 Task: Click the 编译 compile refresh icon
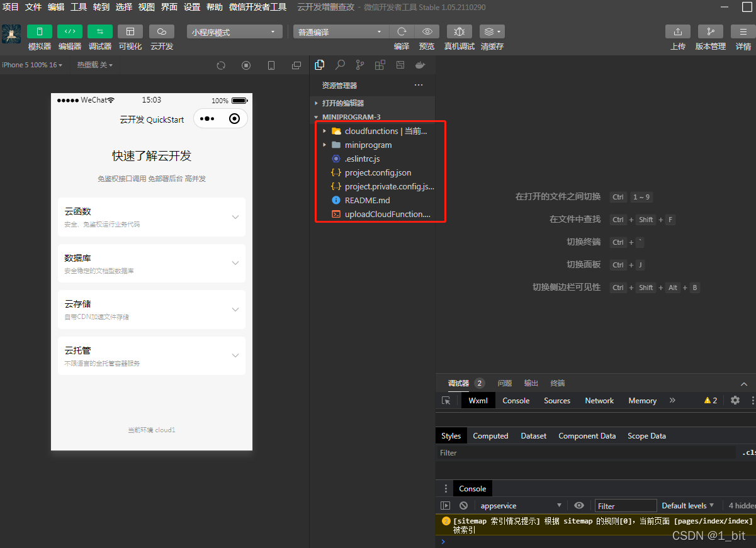point(402,31)
